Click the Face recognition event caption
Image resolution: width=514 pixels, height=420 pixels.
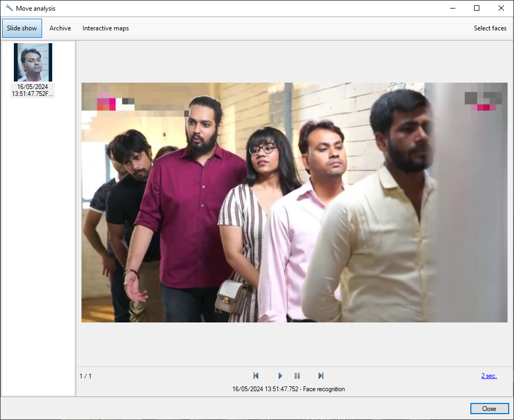(x=288, y=389)
